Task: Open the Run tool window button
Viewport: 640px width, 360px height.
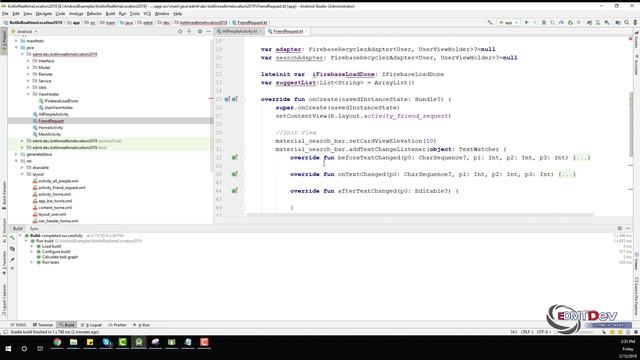Action: click(x=142, y=325)
